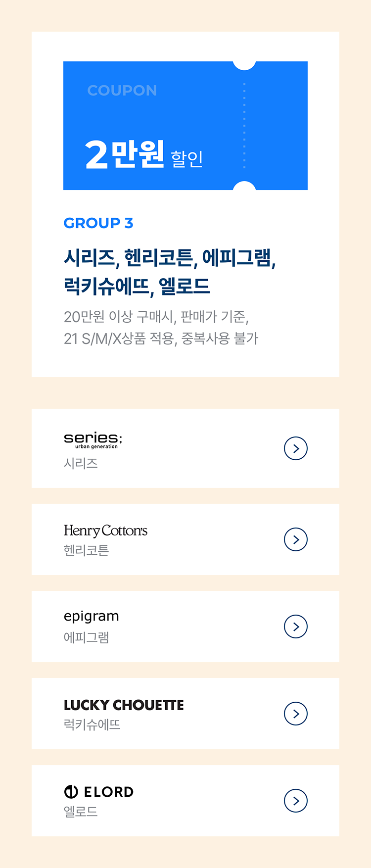Open the 시리즈 label link
The width and height of the screenshot is (371, 868).
point(81,464)
